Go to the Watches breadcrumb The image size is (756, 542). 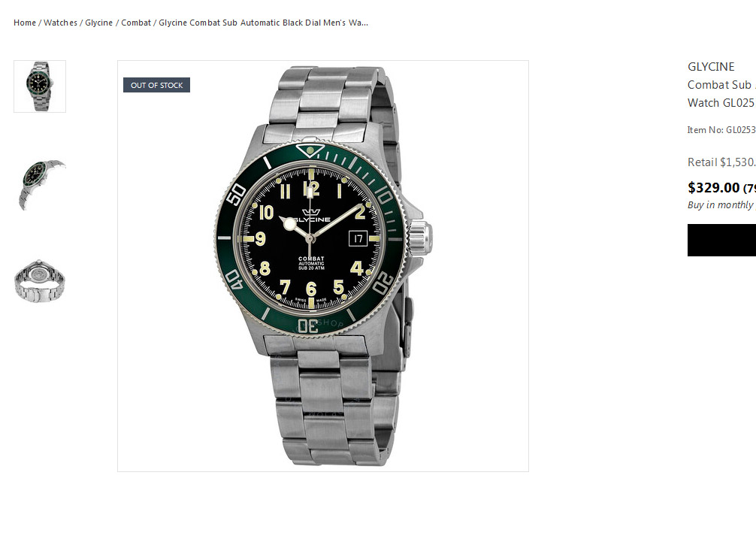[60, 23]
